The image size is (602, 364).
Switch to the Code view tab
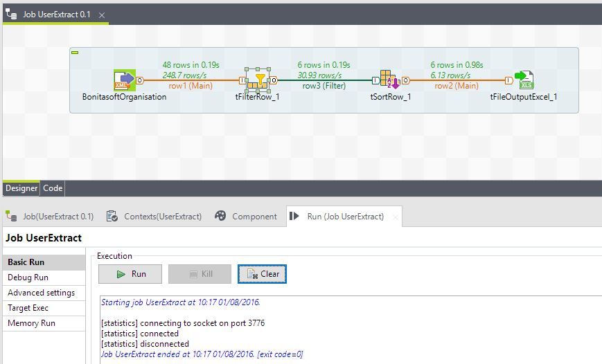pos(53,188)
